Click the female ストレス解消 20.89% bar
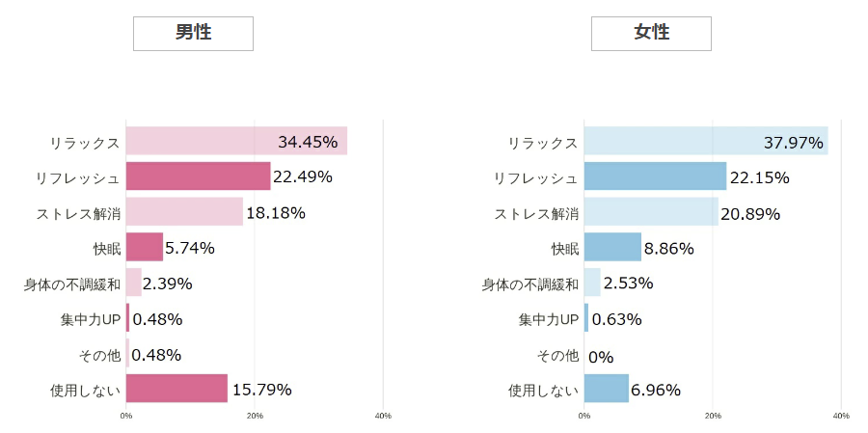This screenshot has width=868, height=433. click(x=651, y=212)
